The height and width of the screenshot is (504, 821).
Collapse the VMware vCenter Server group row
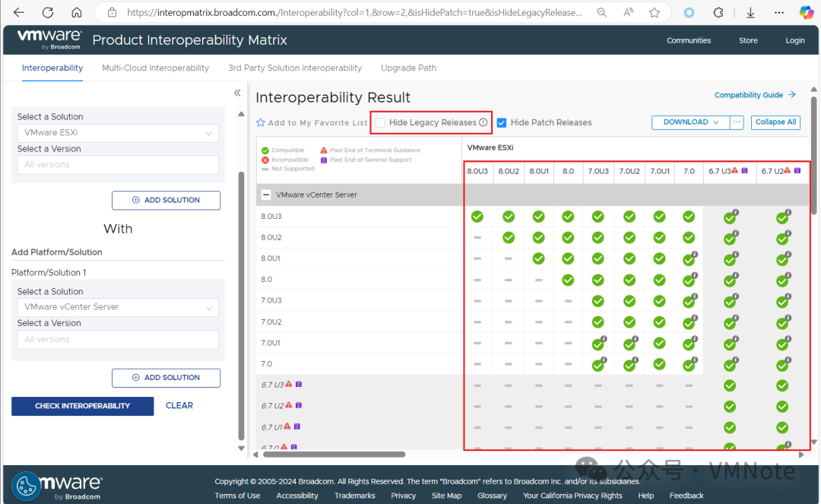coord(266,195)
